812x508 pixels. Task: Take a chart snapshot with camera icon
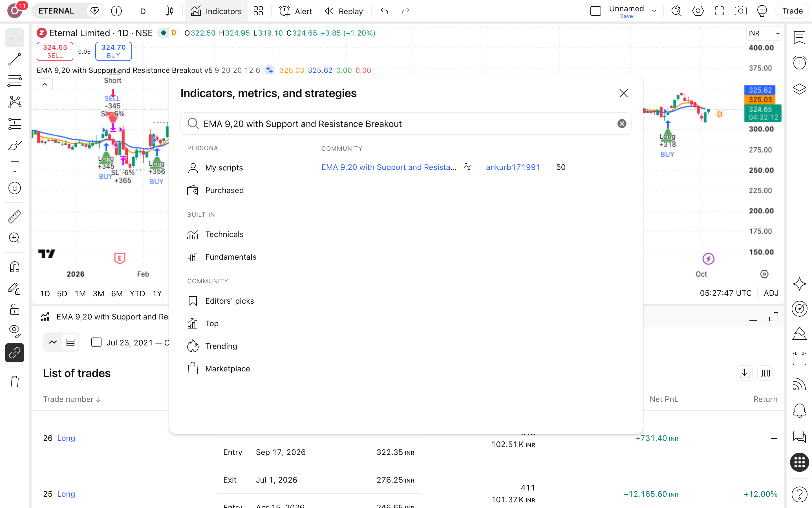[740, 11]
